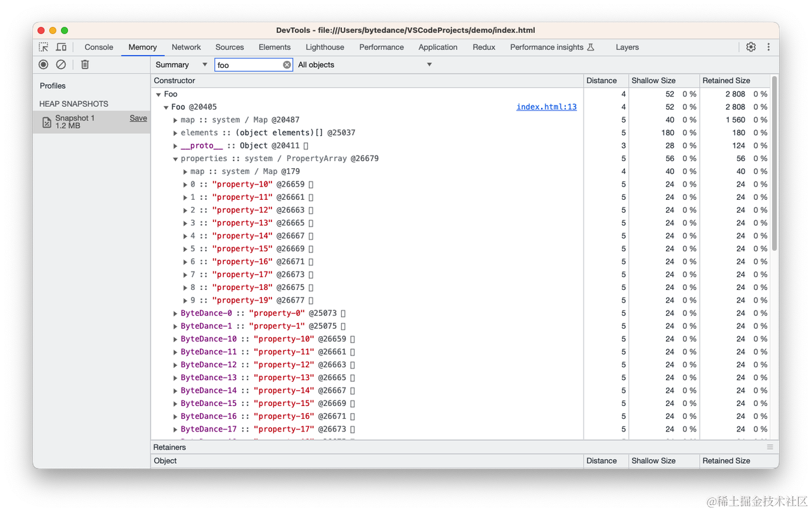The width and height of the screenshot is (812, 512).
Task: Click the clear all profiles icon
Action: [x=61, y=65]
